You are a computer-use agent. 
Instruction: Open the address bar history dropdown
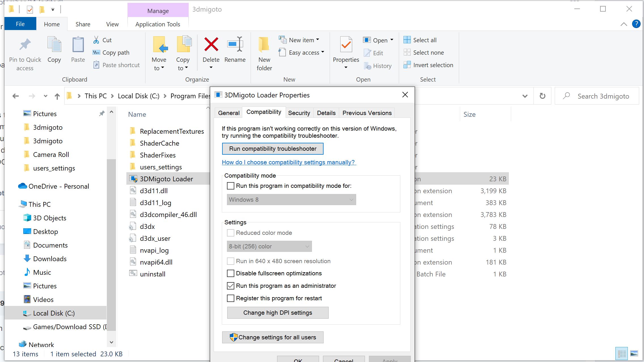[525, 96]
